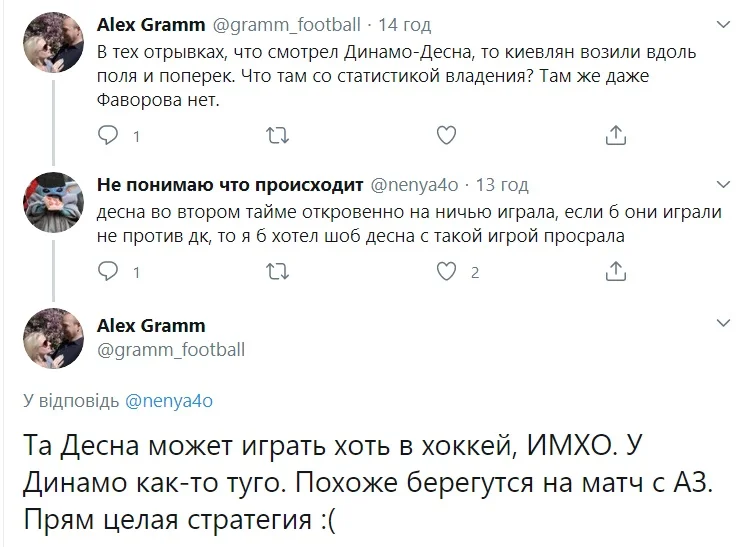Open the @nenya4o mention link in reply line
Image resolution: width=752 pixels, height=547 pixels.
pyautogui.click(x=169, y=400)
